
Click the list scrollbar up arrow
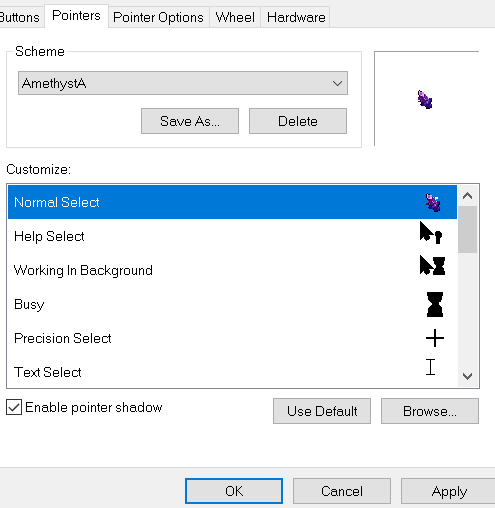click(468, 196)
